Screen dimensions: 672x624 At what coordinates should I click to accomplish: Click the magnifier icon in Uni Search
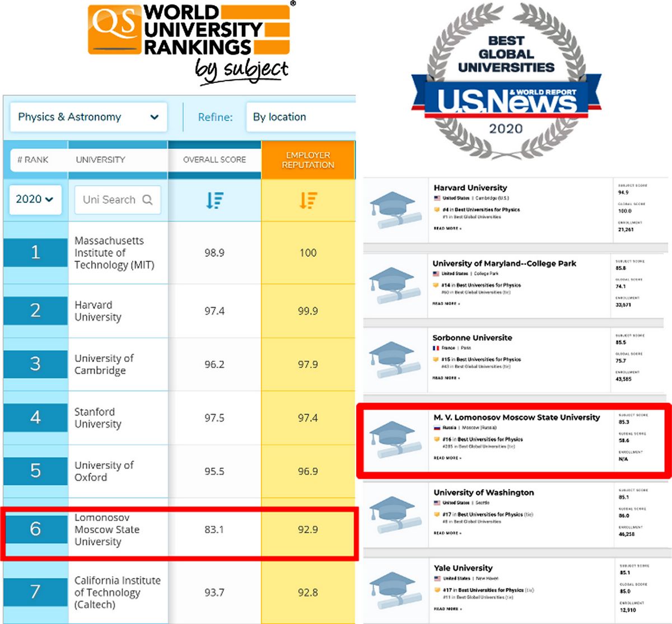[147, 200]
